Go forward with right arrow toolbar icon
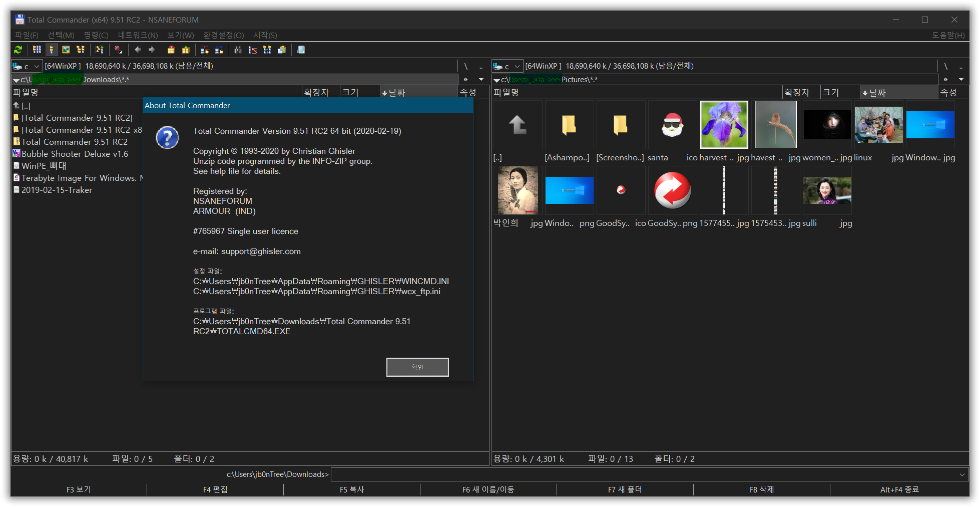The width and height of the screenshot is (980, 507). point(152,50)
